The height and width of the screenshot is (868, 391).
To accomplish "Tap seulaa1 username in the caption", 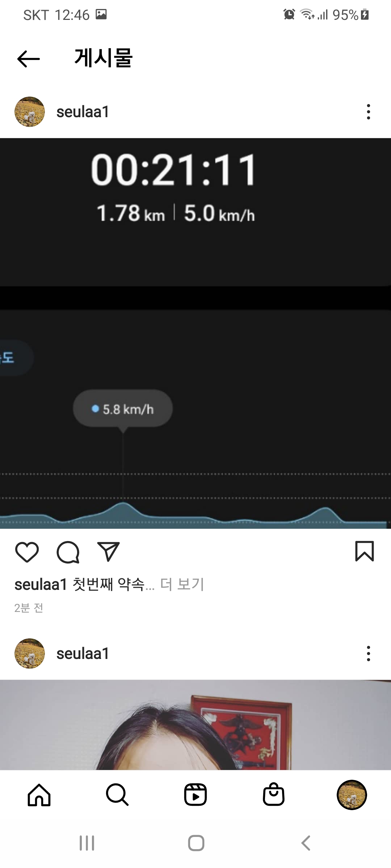I will click(x=41, y=584).
